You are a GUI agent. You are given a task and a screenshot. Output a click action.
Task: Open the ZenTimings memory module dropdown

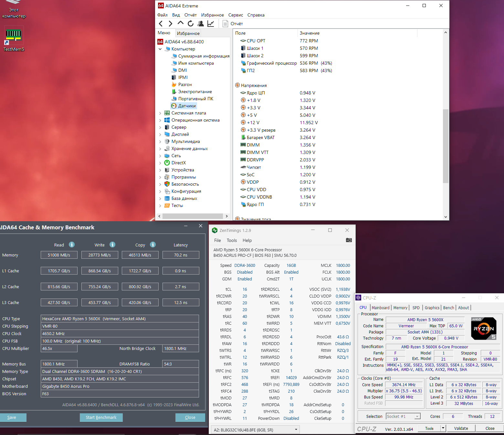coord(255,430)
